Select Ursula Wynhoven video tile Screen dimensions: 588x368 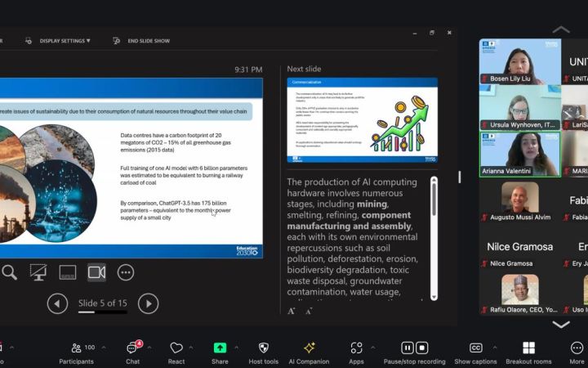click(520, 107)
